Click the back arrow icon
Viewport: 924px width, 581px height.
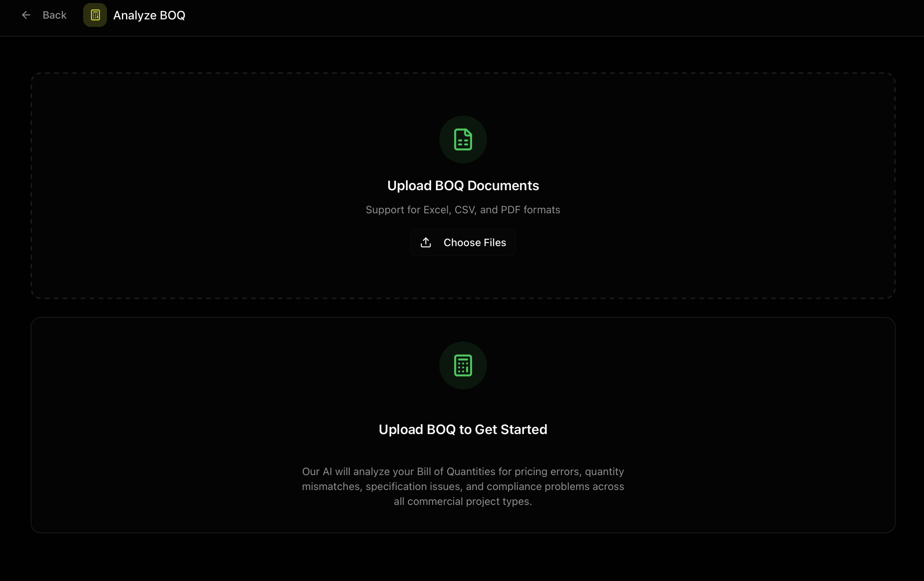pos(26,15)
